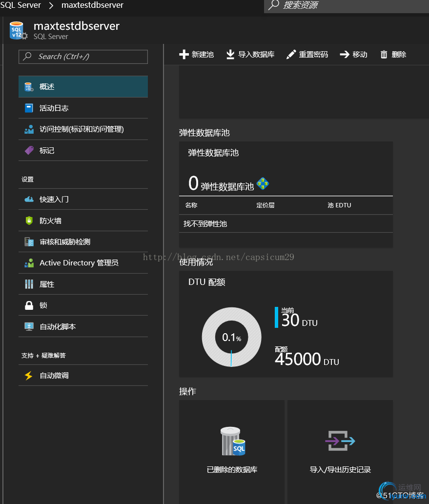The image size is (429, 504).
Task: Click the DTU quota donut chart
Action: pyautogui.click(x=231, y=337)
